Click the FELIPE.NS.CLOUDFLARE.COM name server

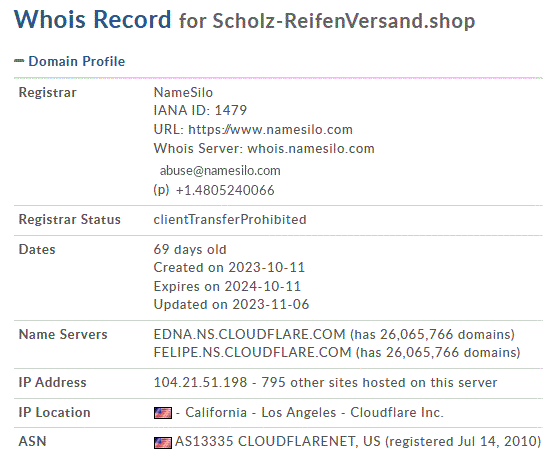[x=253, y=352]
